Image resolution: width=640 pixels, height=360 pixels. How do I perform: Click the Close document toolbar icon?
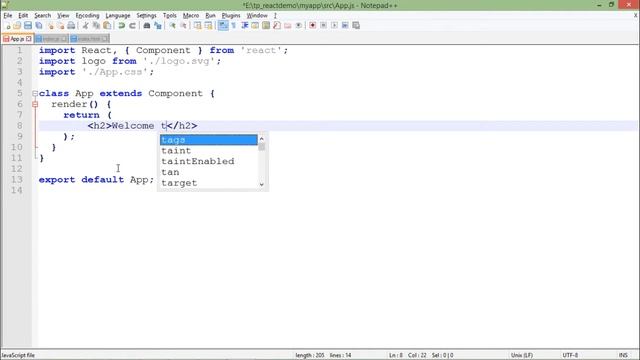click(50, 25)
